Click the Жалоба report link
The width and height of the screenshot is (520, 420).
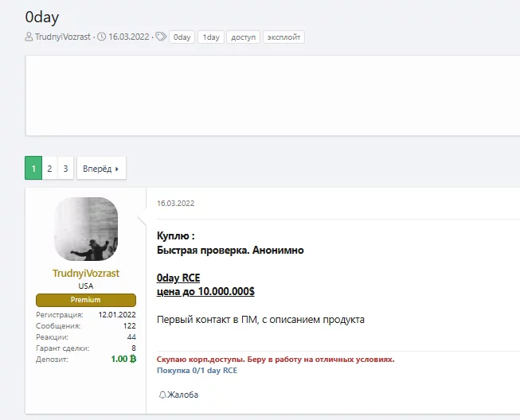182,395
